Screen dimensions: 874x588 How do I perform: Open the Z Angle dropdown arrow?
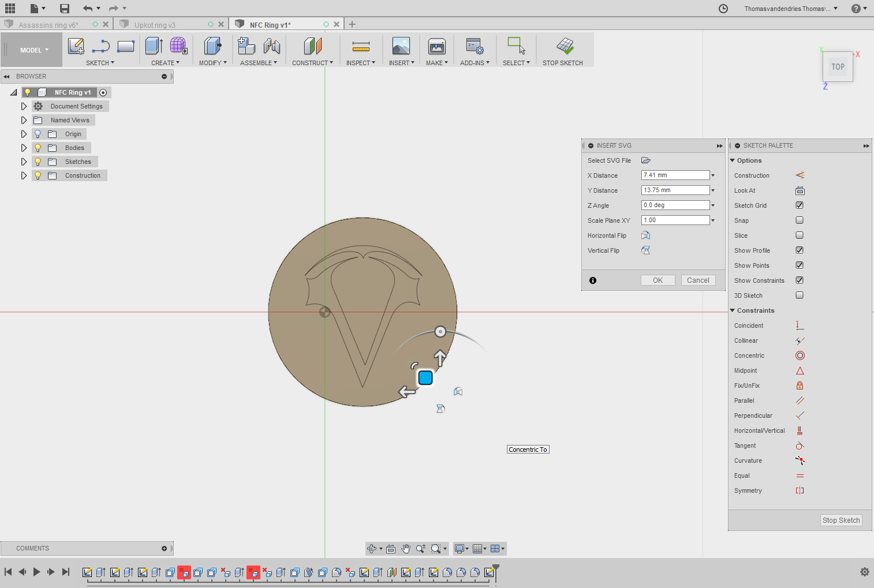[713, 205]
